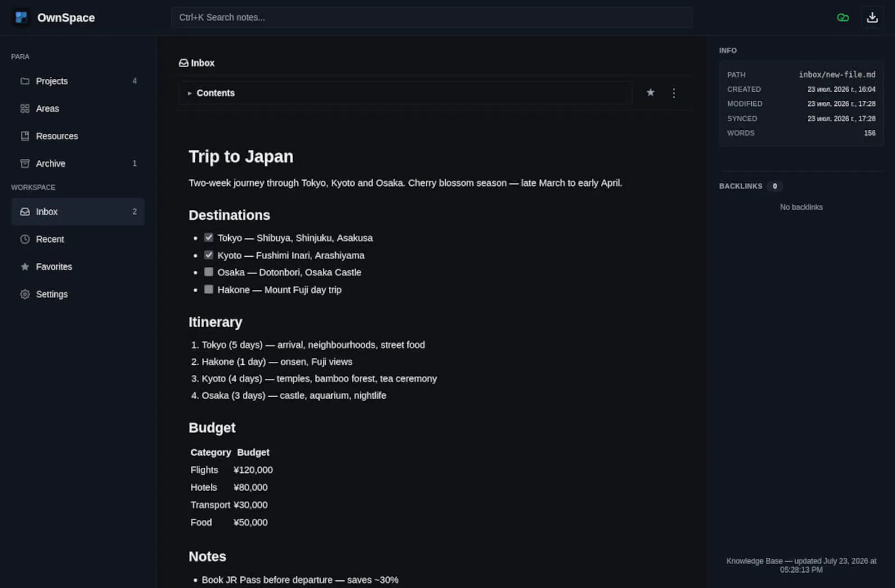This screenshot has width=895, height=588.
Task: Click the Hakone (1 day) itinerary line
Action: point(277,361)
